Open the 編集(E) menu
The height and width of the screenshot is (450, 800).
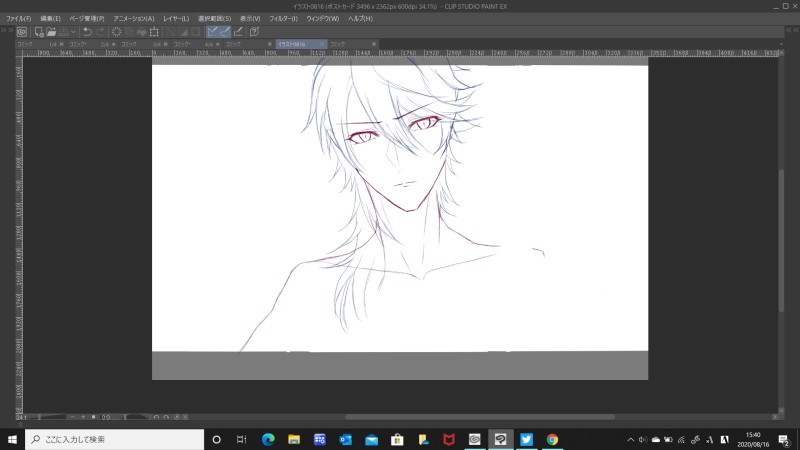[x=51, y=18]
